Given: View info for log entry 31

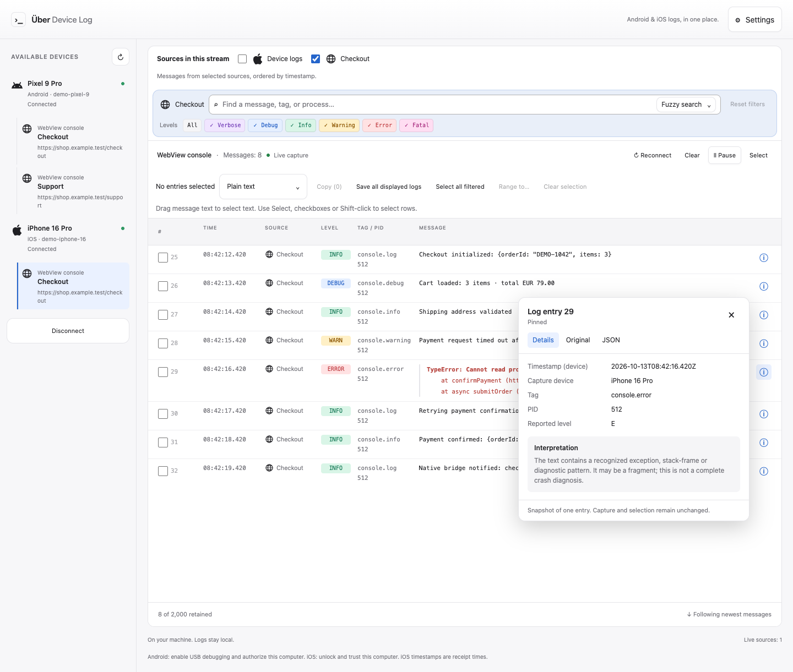Looking at the screenshot, I should coord(764,442).
